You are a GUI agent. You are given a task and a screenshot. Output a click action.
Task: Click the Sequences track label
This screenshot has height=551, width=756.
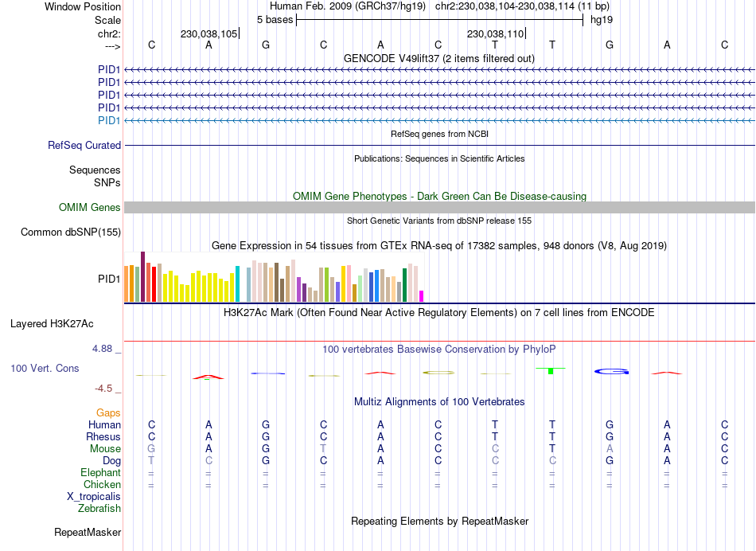tap(95, 170)
